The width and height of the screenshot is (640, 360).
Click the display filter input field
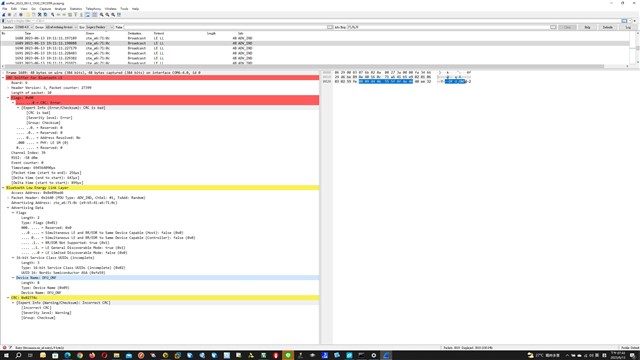[x=312, y=21]
